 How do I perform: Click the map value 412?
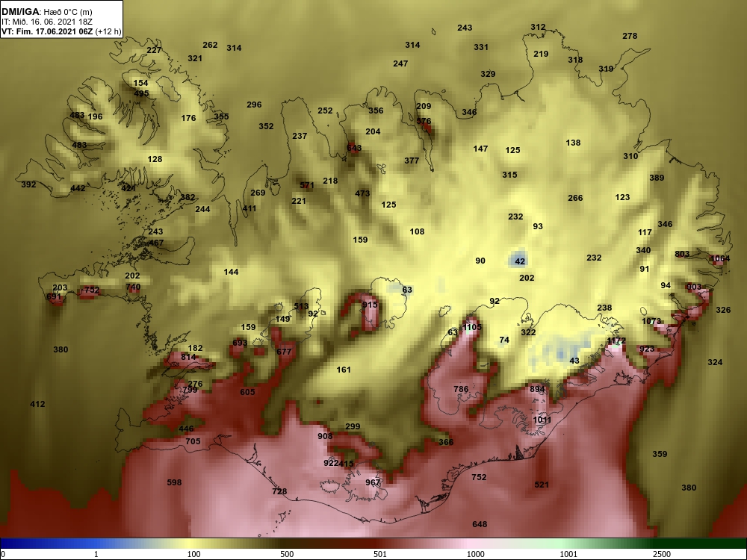tap(37, 404)
